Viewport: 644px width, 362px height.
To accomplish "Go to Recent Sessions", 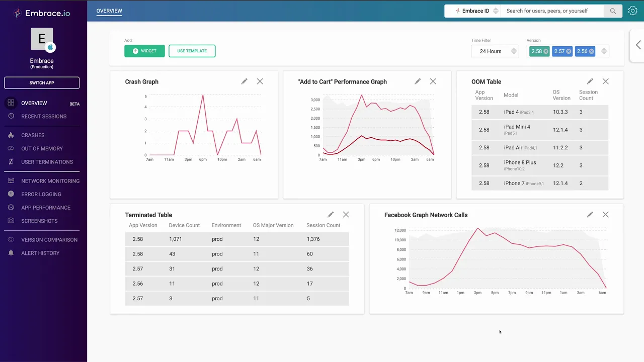I will [44, 117].
